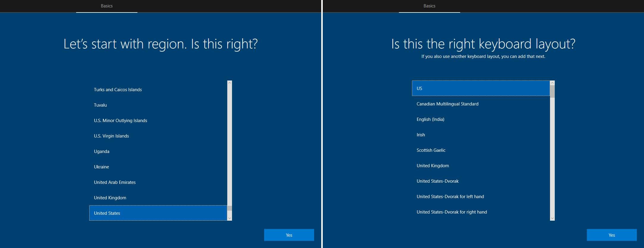Select the US keyboard layout
644x248 pixels.
(x=481, y=88)
